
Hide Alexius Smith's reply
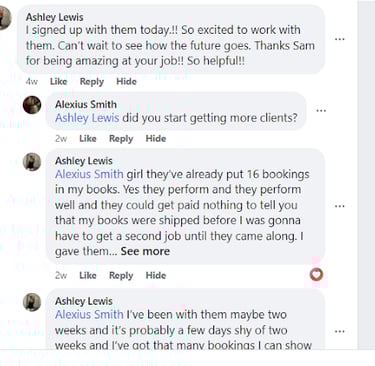[x=156, y=138]
